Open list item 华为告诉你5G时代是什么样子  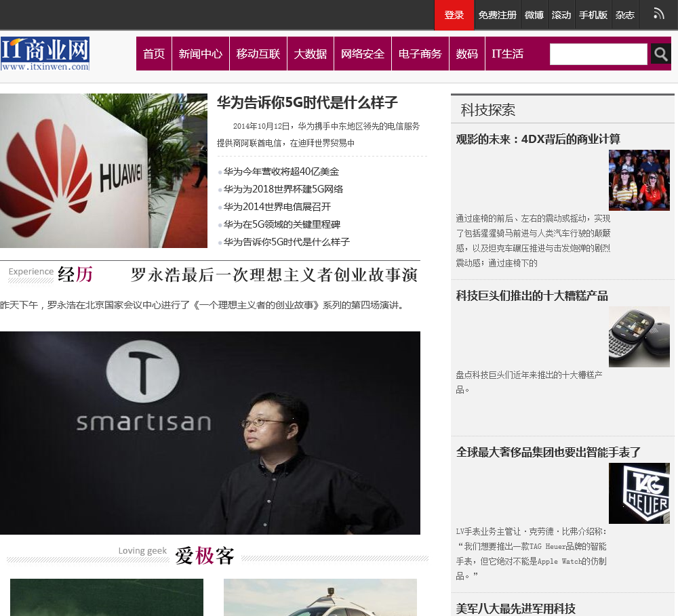point(287,242)
